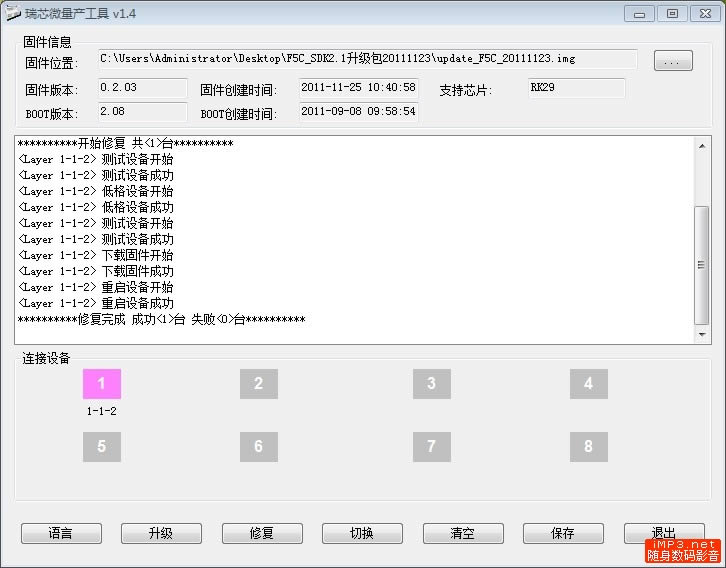Image resolution: width=726 pixels, height=568 pixels.
Task: Select device slot 5
Action: point(101,447)
